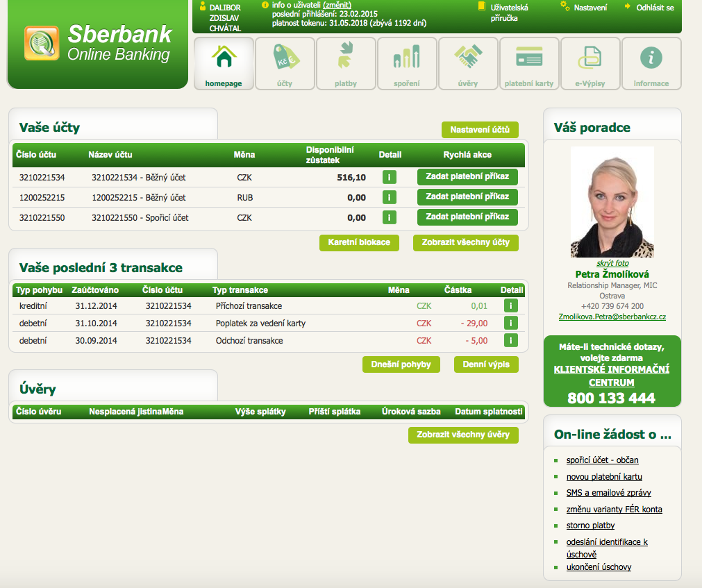
Task: Open Dnešní pohyby
Action: point(401,364)
